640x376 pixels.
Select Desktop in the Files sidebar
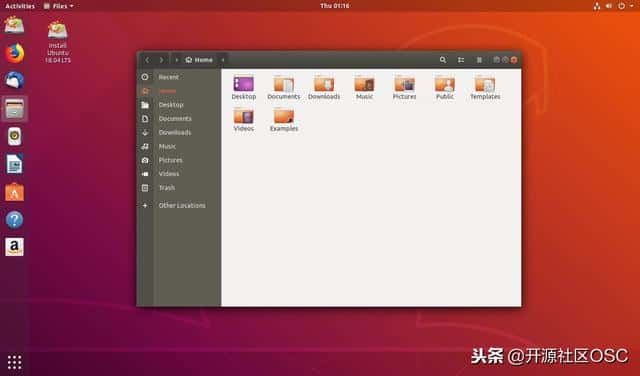[x=178, y=105]
